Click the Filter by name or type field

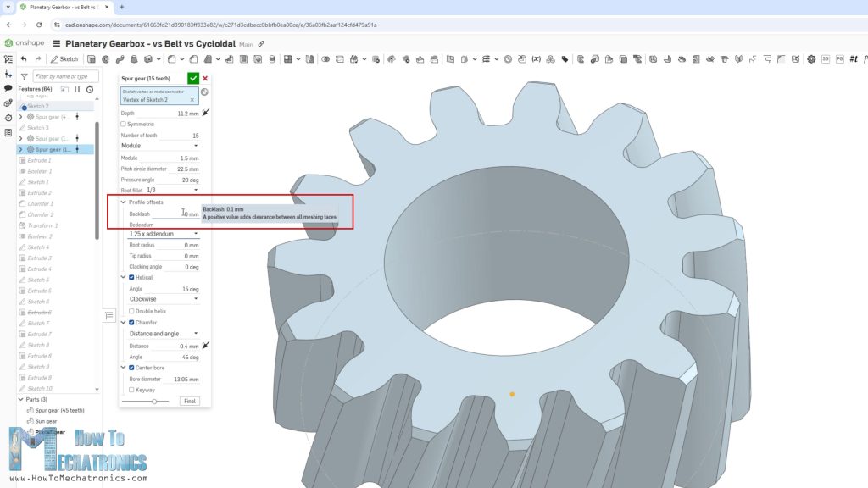click(x=68, y=75)
